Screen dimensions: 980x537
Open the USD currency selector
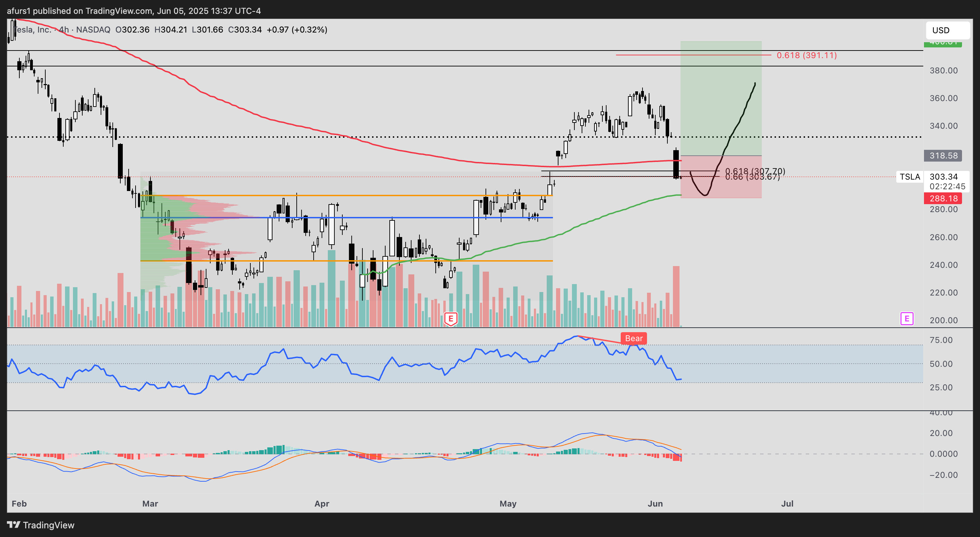(x=947, y=30)
